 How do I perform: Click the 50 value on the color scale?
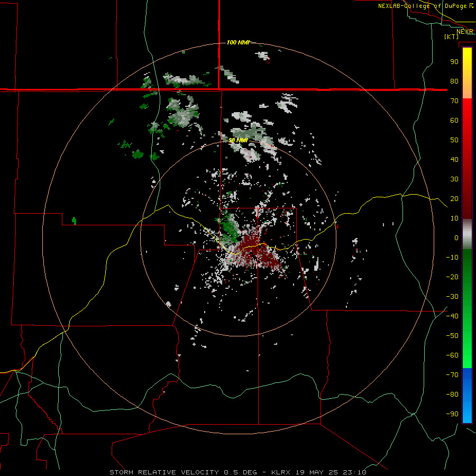[454, 140]
